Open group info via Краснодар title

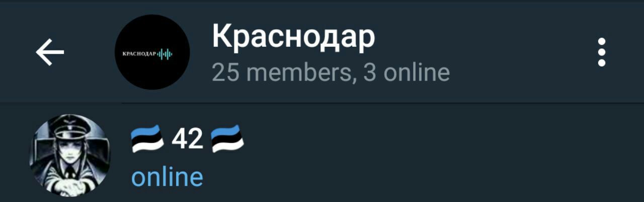tap(293, 38)
